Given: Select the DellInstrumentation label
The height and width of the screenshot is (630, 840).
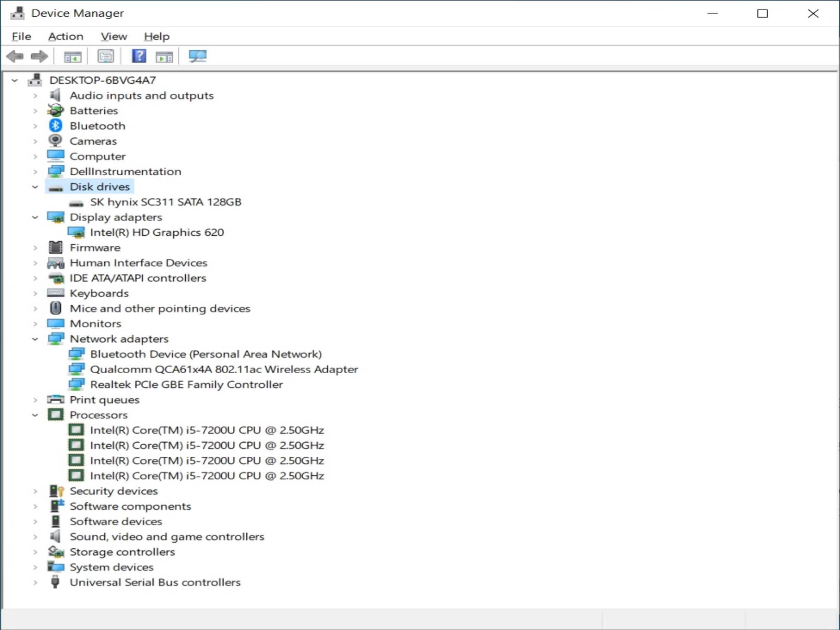Looking at the screenshot, I should [126, 172].
